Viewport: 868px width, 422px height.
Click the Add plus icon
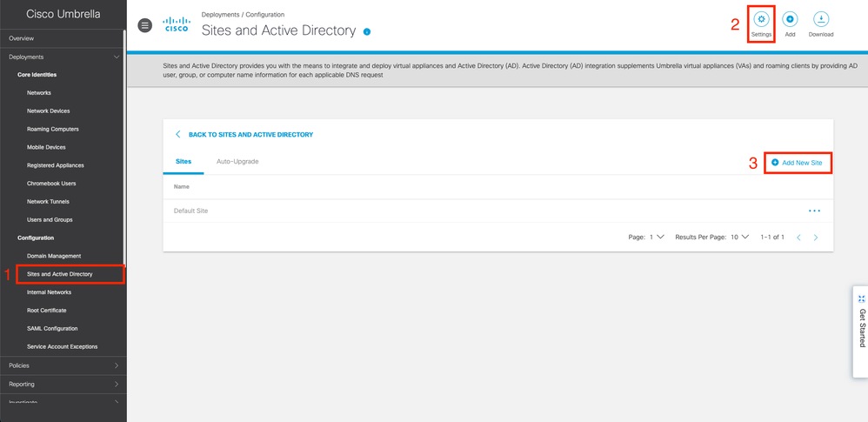pyautogui.click(x=790, y=20)
